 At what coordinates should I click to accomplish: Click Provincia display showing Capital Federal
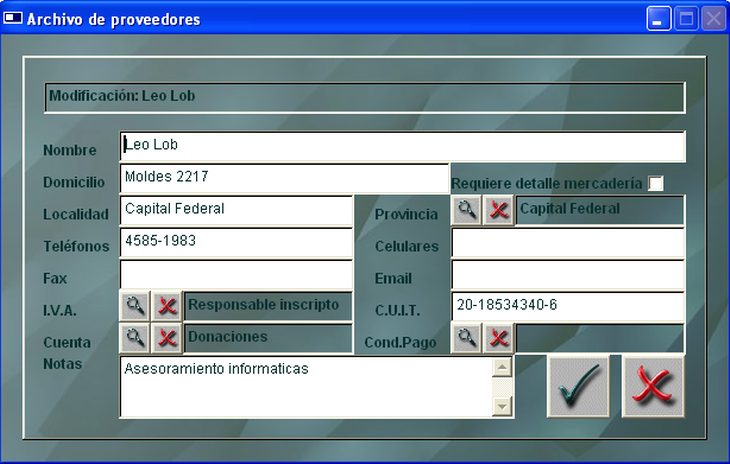point(600,210)
